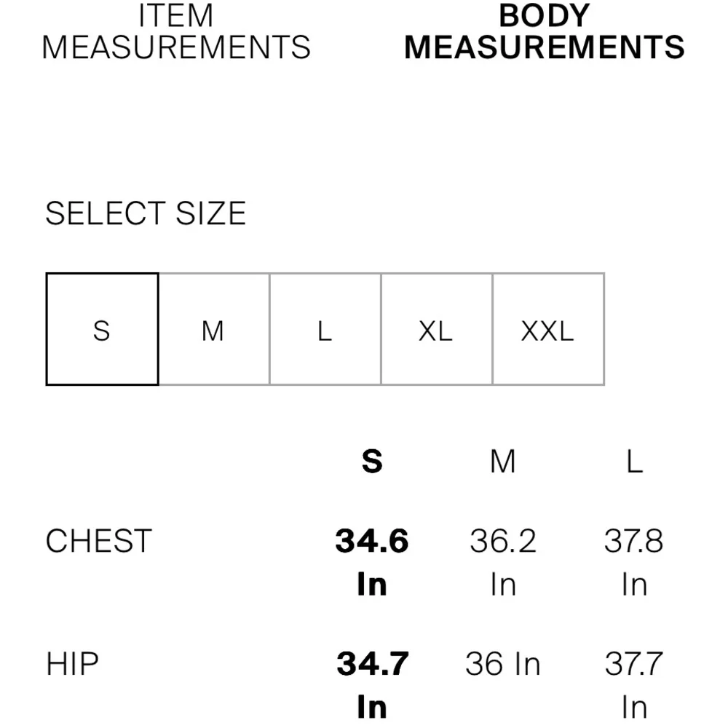
Task: Select the XL size box
Action: tap(436, 330)
